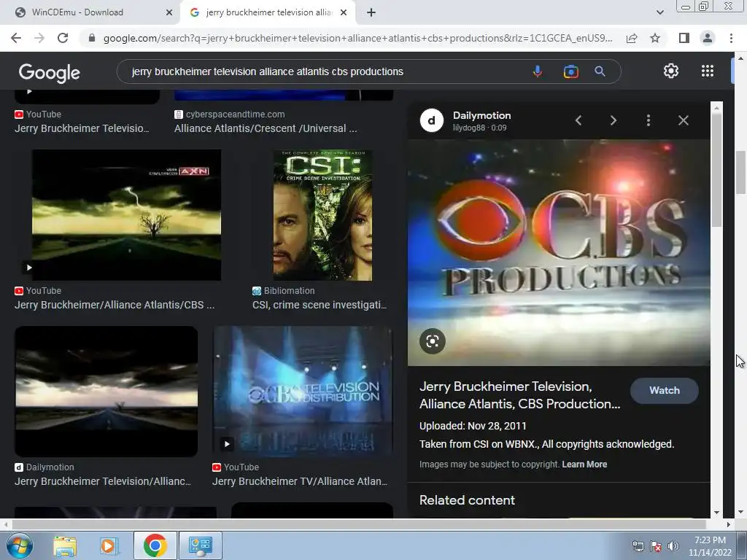
Task: Click the lock site info icon
Action: 92,38
